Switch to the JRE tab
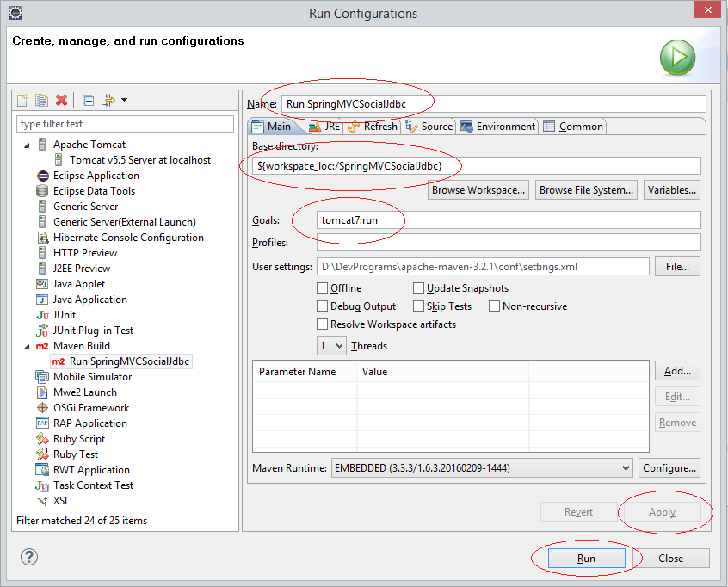This screenshot has height=587, width=728. (x=324, y=127)
